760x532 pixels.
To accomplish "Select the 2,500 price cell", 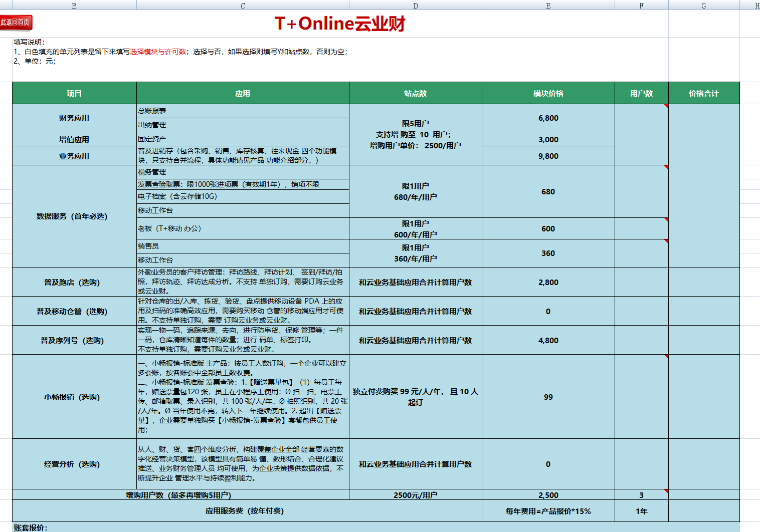I will (x=548, y=495).
